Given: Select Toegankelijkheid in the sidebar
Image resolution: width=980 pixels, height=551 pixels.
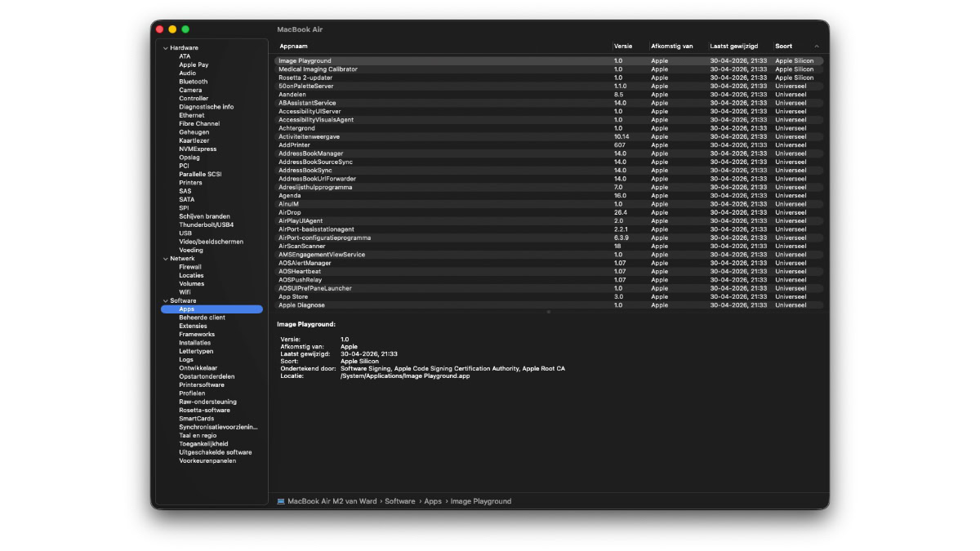Looking at the screenshot, I should tap(203, 444).
